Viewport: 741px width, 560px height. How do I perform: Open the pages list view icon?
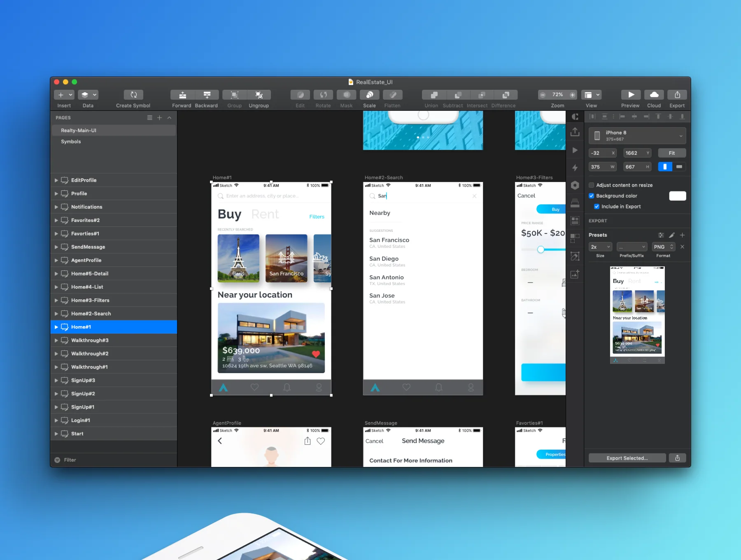coord(150,118)
